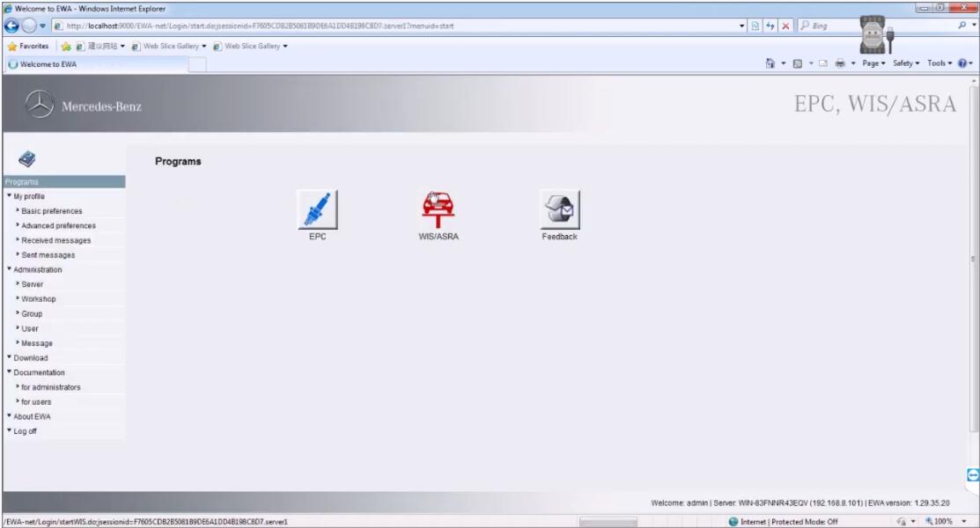The height and width of the screenshot is (528, 980).
Task: Click the vertical page scrollbar
Action: [973, 259]
